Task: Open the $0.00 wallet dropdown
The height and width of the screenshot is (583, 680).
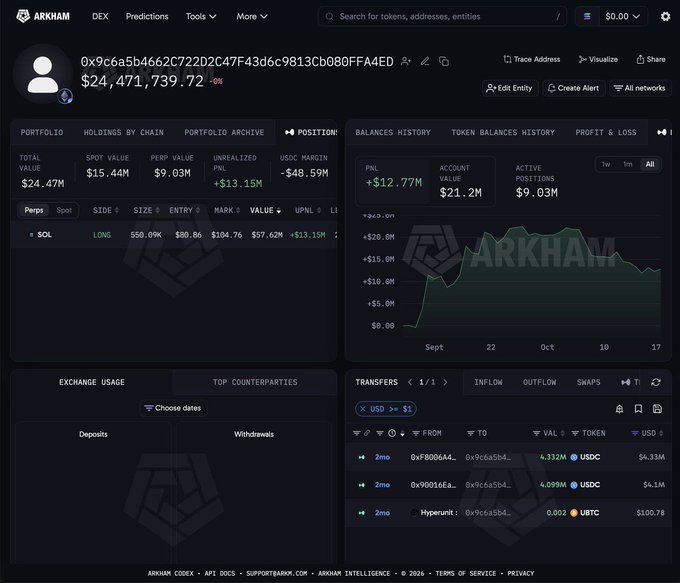Action: [x=622, y=16]
